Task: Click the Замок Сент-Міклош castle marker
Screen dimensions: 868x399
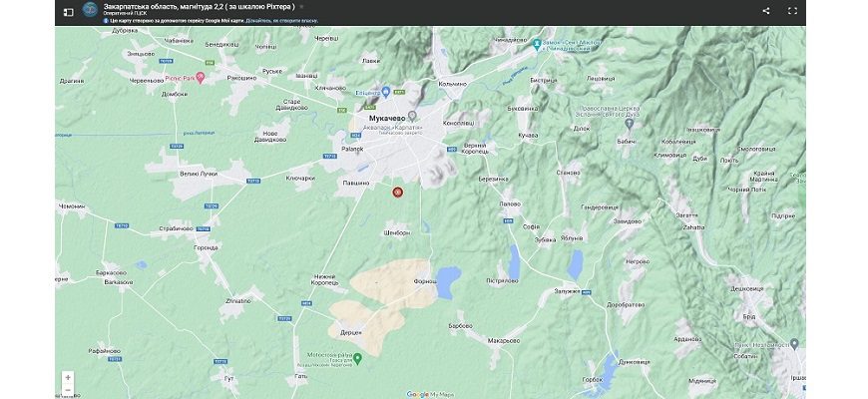Action: [x=537, y=43]
